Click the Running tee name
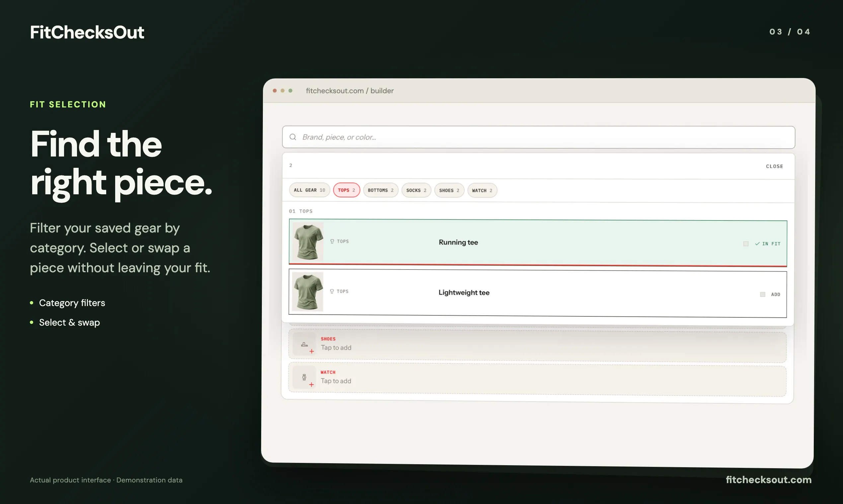Screen dimensions: 843x504 coord(458,242)
